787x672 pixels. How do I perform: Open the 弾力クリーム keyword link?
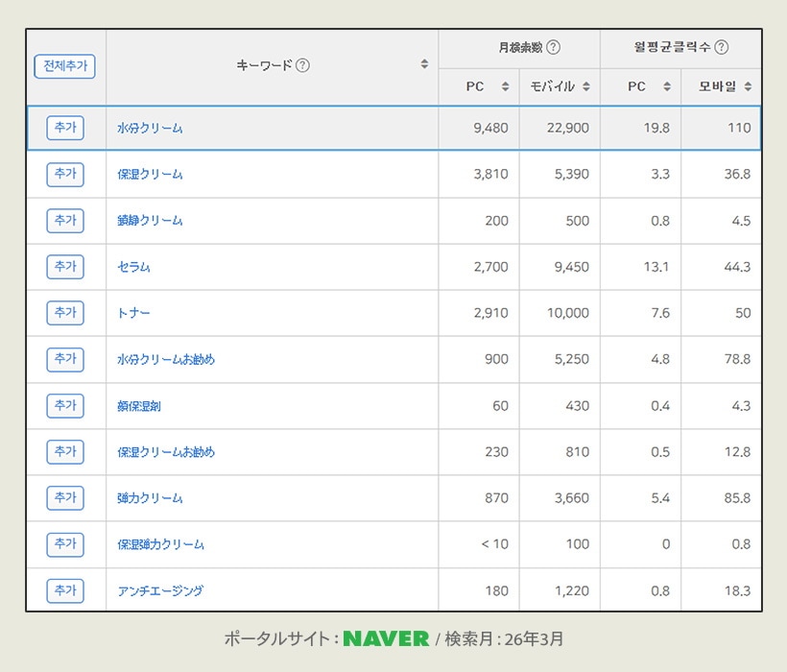tap(150, 498)
